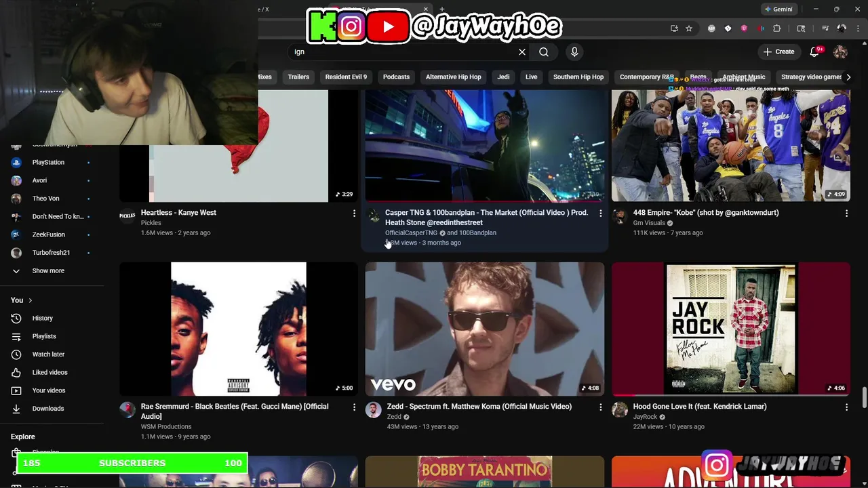Viewport: 868px width, 488px height.
Task: Open Heartless - Kanye West title link
Action: pos(178,213)
